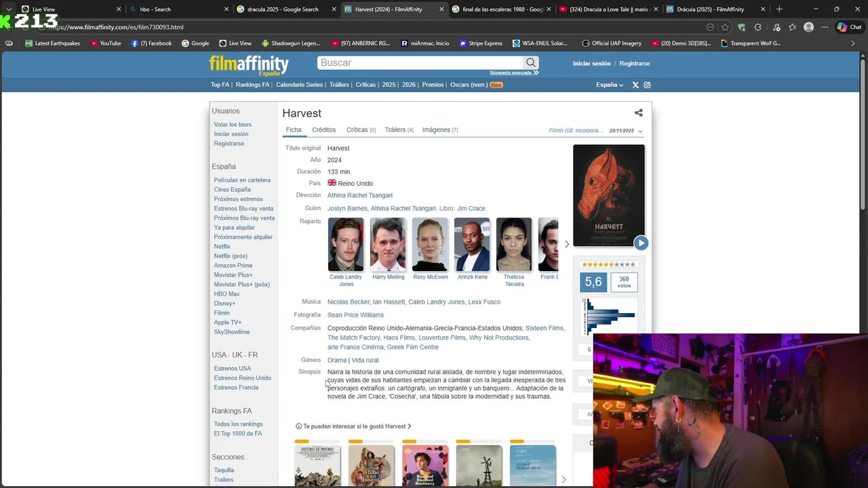Viewport: 868px width, 488px height.
Task: Open FilmAffinity X (Twitter) icon
Action: click(635, 85)
